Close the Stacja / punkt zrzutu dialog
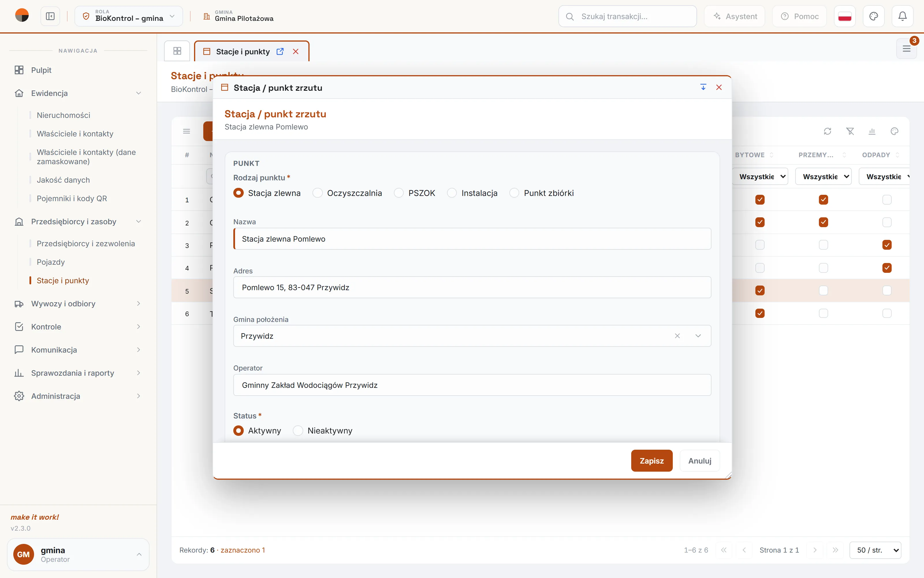Screen dimensions: 924x578 click(719, 88)
